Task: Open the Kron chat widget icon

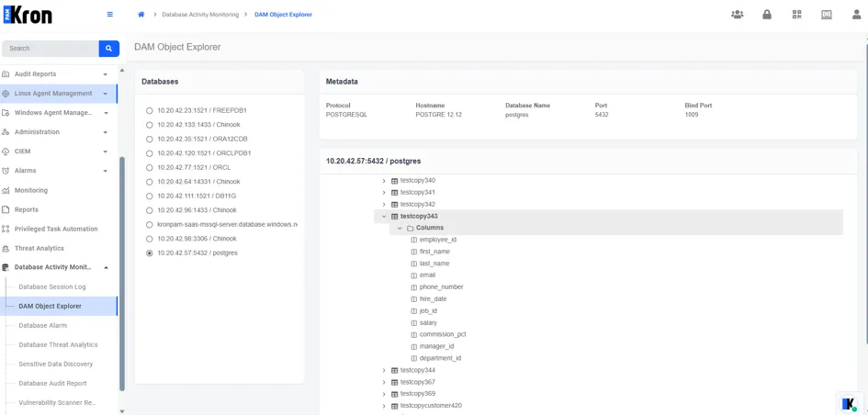Action: [849, 404]
